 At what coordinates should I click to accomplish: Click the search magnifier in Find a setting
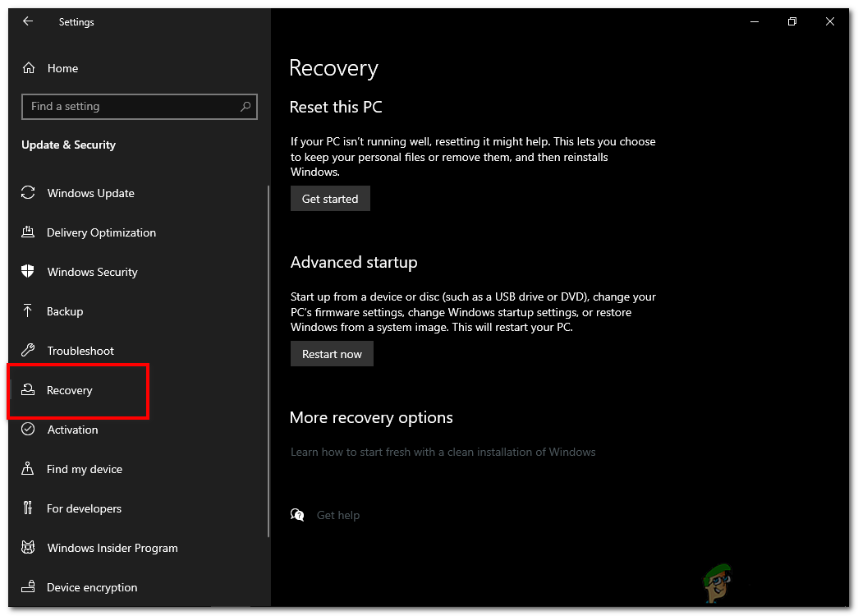pyautogui.click(x=245, y=107)
